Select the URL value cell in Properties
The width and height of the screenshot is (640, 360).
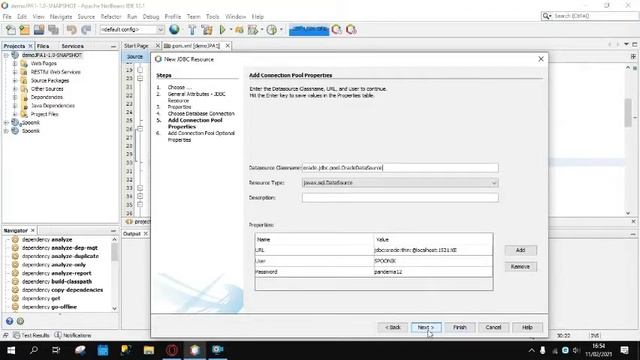coord(433,250)
